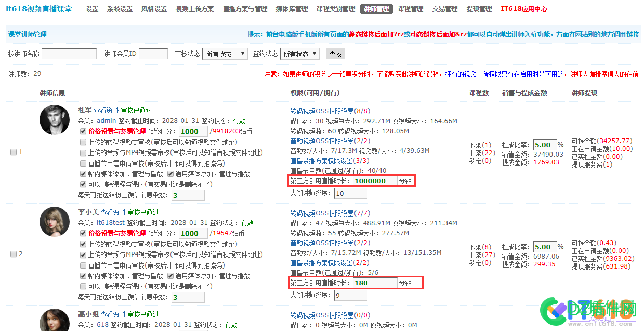Open the 签约状态 dropdown
The width and height of the screenshot is (644, 331).
[300, 54]
